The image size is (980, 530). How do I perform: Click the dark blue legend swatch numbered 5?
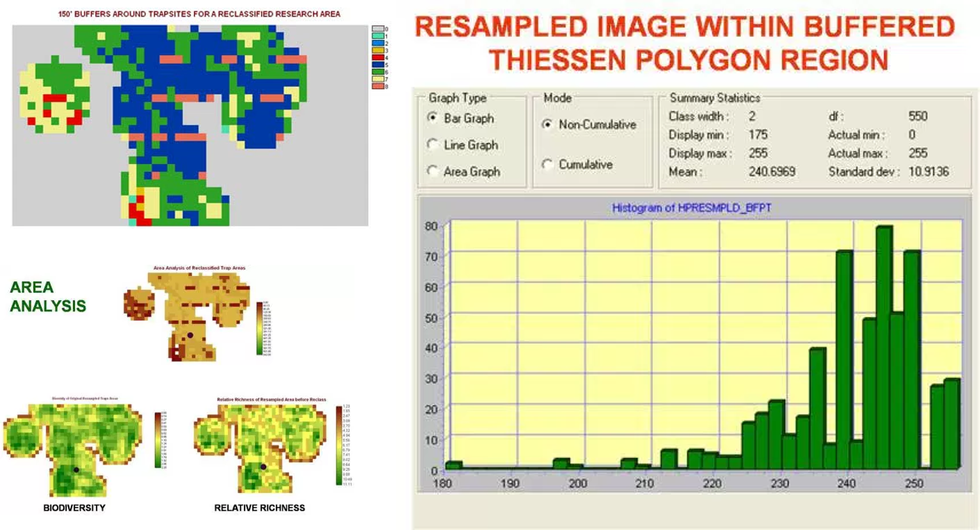pos(378,65)
